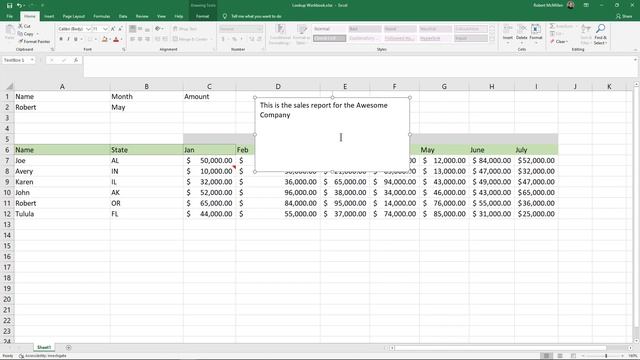Image resolution: width=640 pixels, height=360 pixels.
Task: Toggle top align button
Action: [x=132, y=29]
